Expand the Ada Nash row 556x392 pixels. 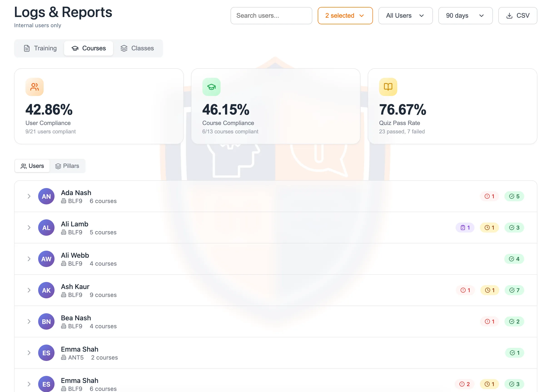click(x=29, y=196)
